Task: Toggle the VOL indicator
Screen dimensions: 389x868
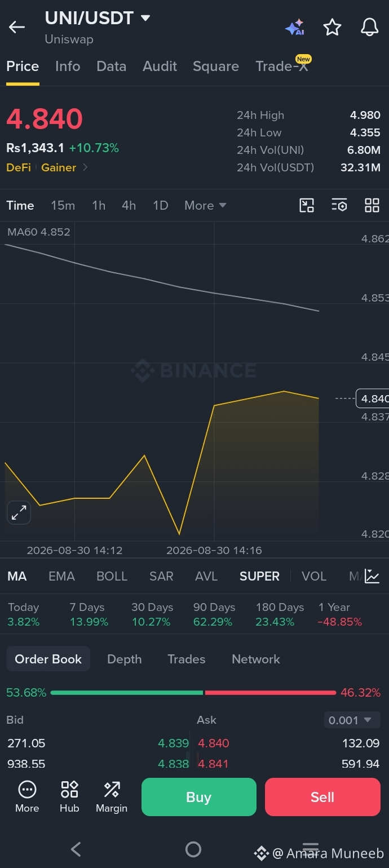Action: point(314,576)
